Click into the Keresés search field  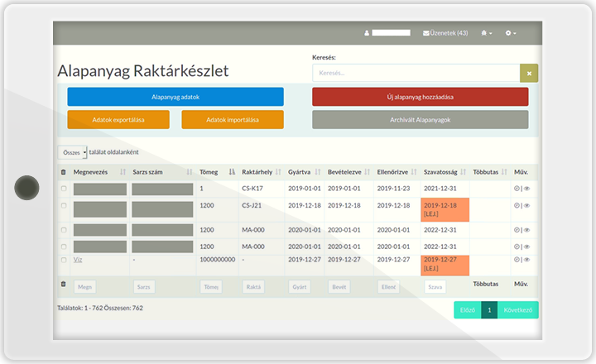coord(416,73)
